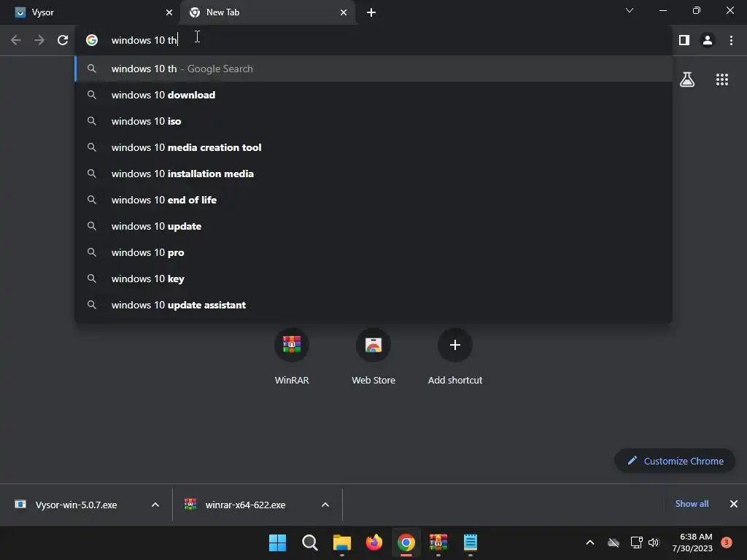Choose 'windows 10 installation media' suggestion
This screenshot has height=560, width=747.
click(x=373, y=174)
